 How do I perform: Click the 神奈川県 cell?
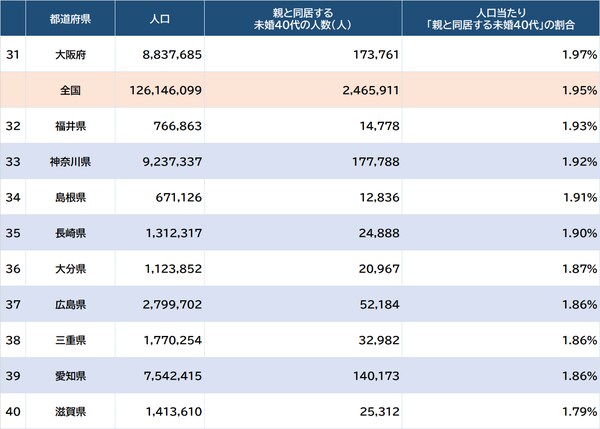click(x=69, y=161)
